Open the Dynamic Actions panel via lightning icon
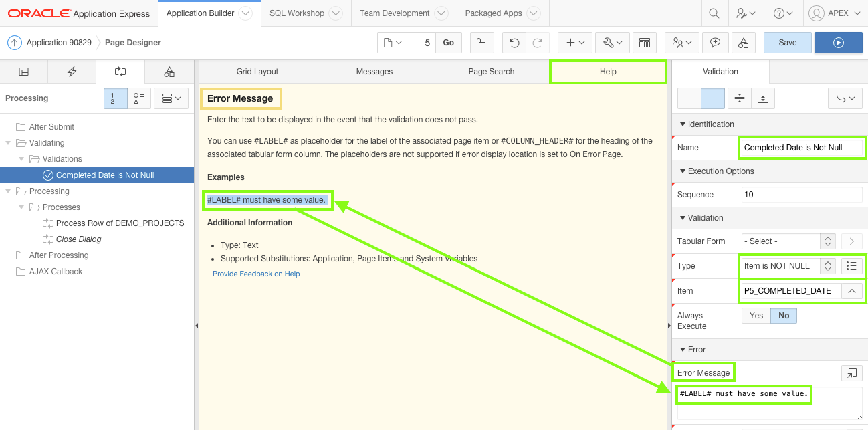Viewport: 868px width, 430px height. click(x=72, y=72)
